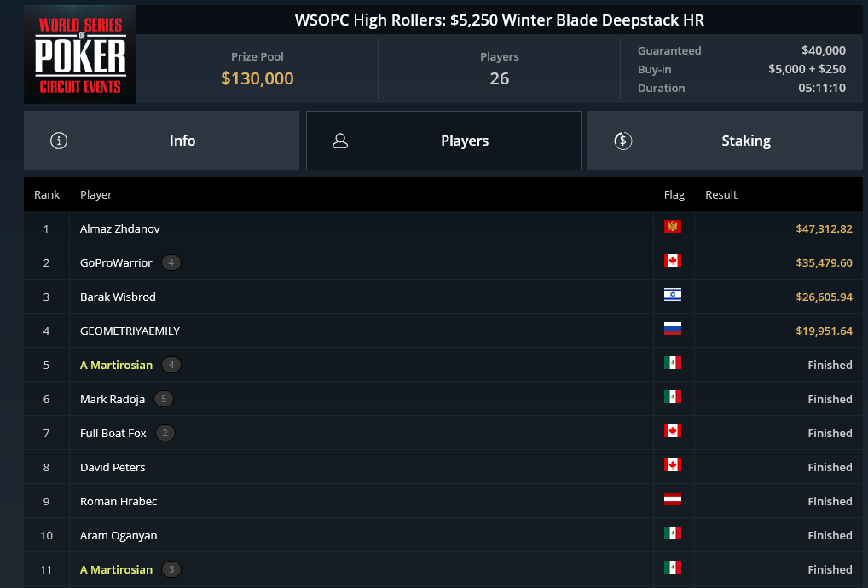Viewport: 868px width, 588px height.
Task: Switch to the Players tab
Action: (443, 141)
